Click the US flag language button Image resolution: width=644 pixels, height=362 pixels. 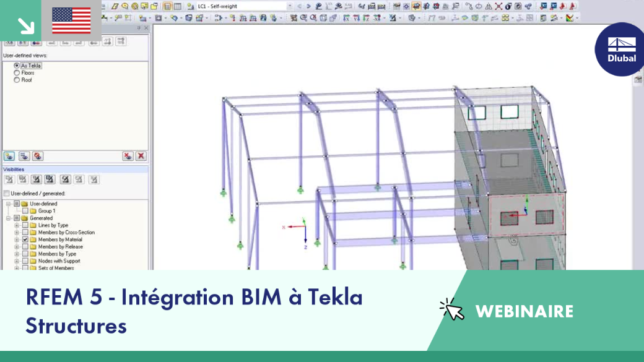(71, 20)
